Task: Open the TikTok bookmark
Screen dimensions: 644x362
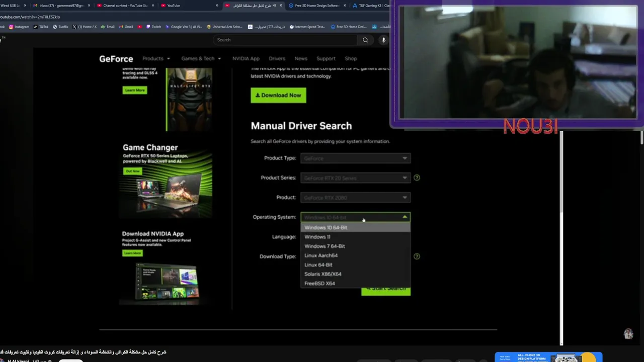Action: pos(41,27)
